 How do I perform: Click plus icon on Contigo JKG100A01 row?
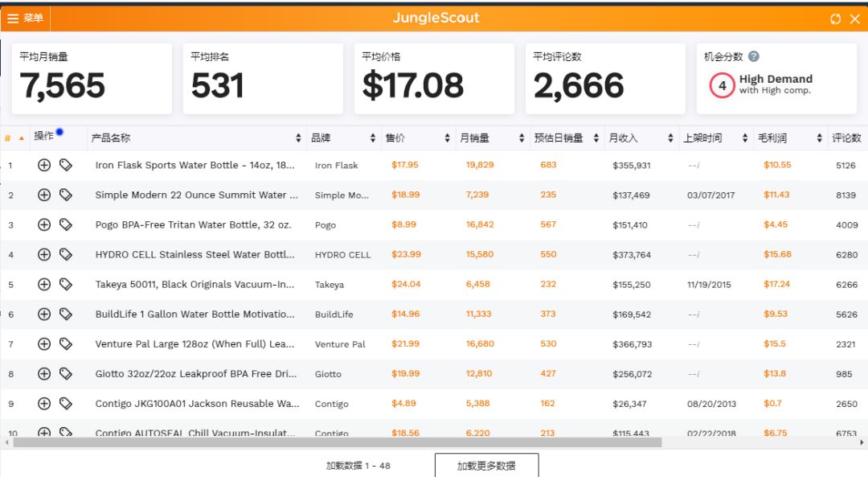44,403
